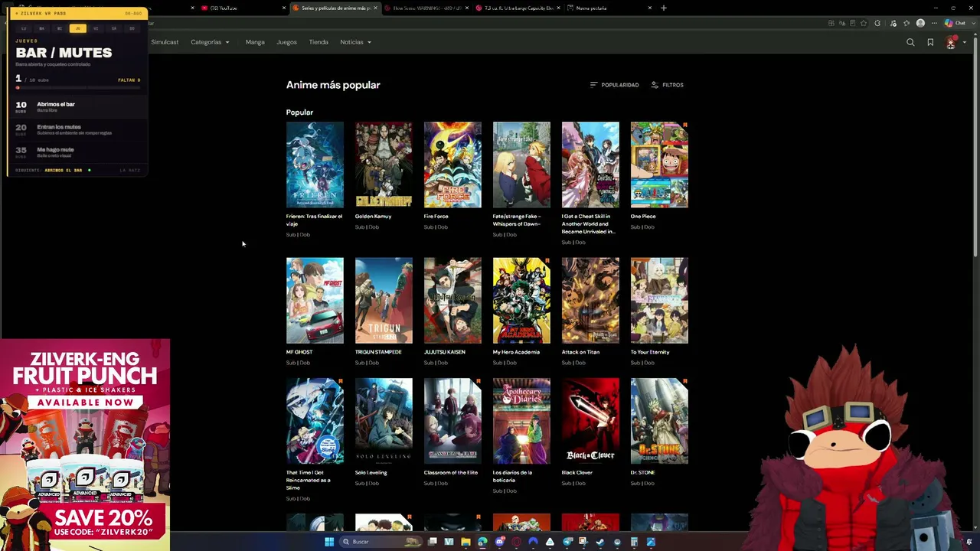This screenshot has width=980, height=551.
Task: Click the Fruit Punch 'Available Now' banner
Action: click(85, 403)
